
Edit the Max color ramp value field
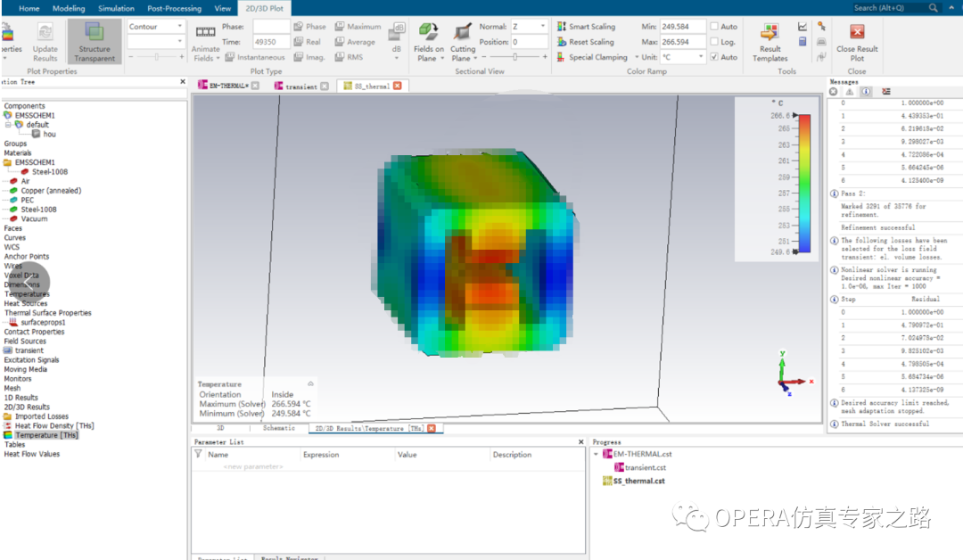click(x=682, y=42)
